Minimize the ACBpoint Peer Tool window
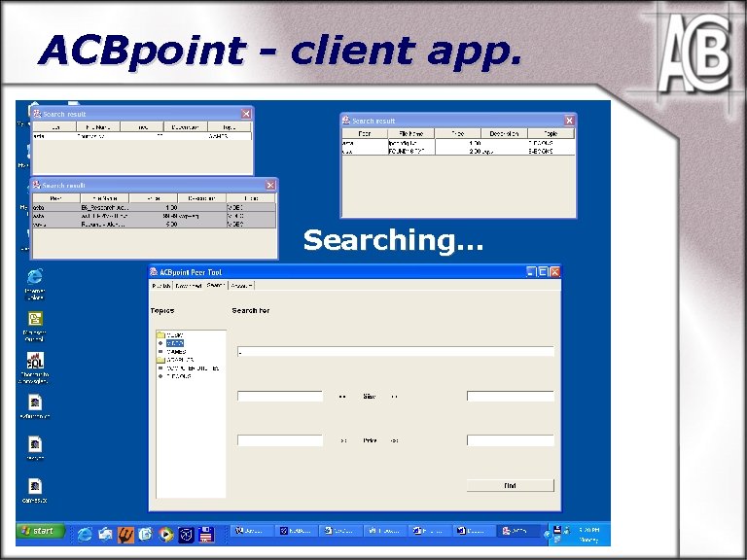Image resolution: width=747 pixels, height=560 pixels. 531,272
